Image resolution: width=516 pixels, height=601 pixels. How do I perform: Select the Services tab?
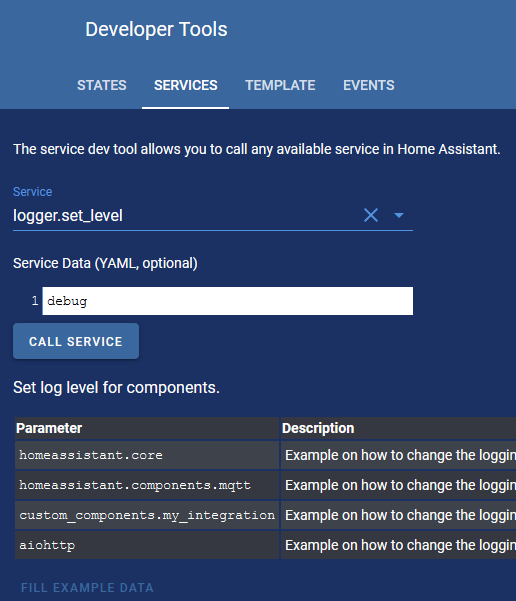(x=186, y=85)
